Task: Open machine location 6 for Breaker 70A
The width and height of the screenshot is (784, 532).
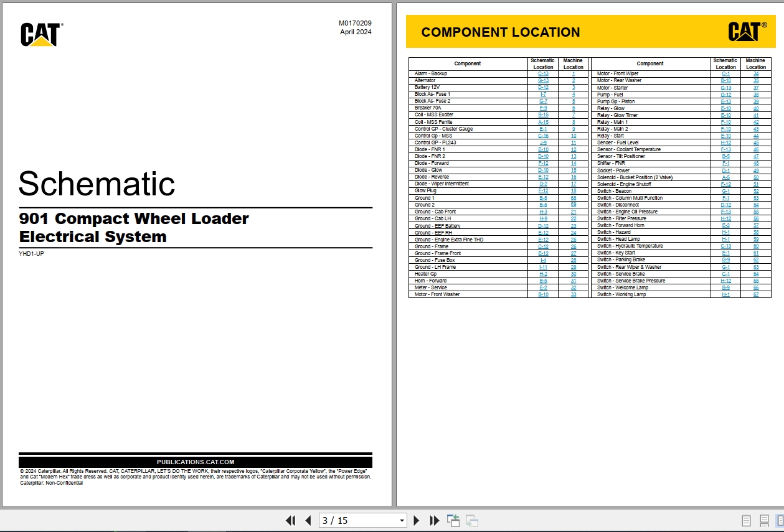Action: 574,108
